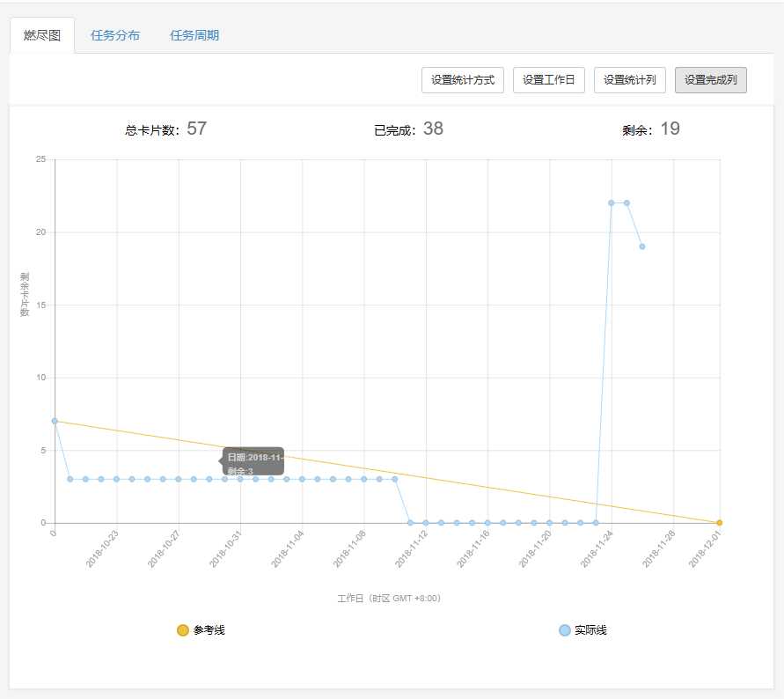Click the 设置工作日 button
The height and width of the screenshot is (699, 784).
pyautogui.click(x=548, y=80)
